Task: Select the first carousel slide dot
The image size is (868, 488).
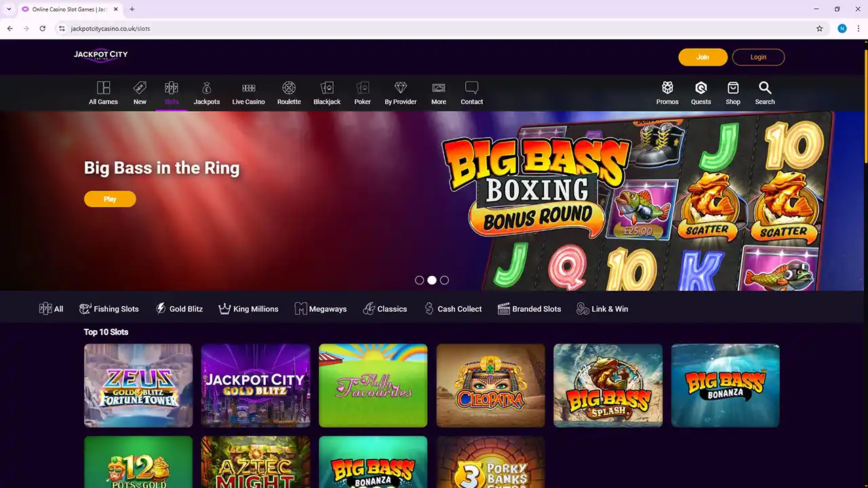Action: point(419,280)
